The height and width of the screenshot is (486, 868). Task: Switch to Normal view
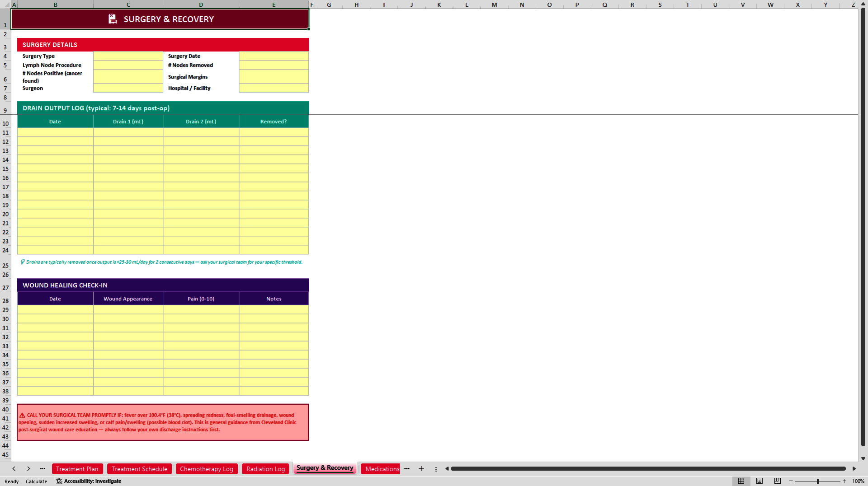click(741, 481)
